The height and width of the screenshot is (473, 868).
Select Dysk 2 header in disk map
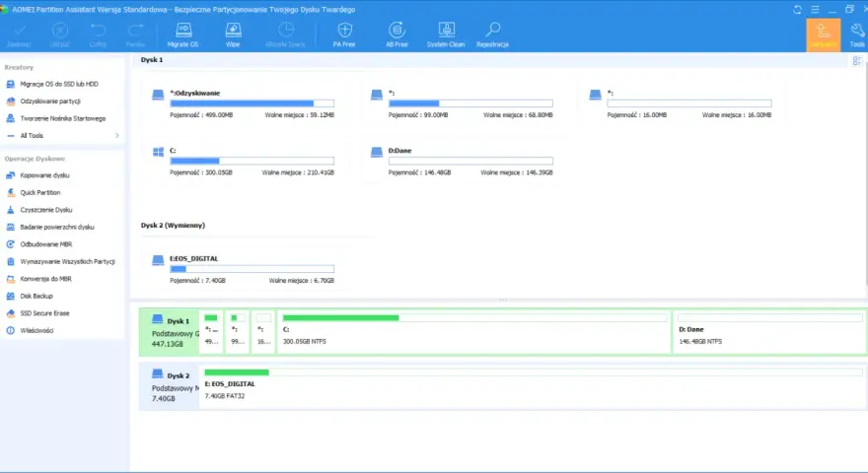click(x=170, y=386)
